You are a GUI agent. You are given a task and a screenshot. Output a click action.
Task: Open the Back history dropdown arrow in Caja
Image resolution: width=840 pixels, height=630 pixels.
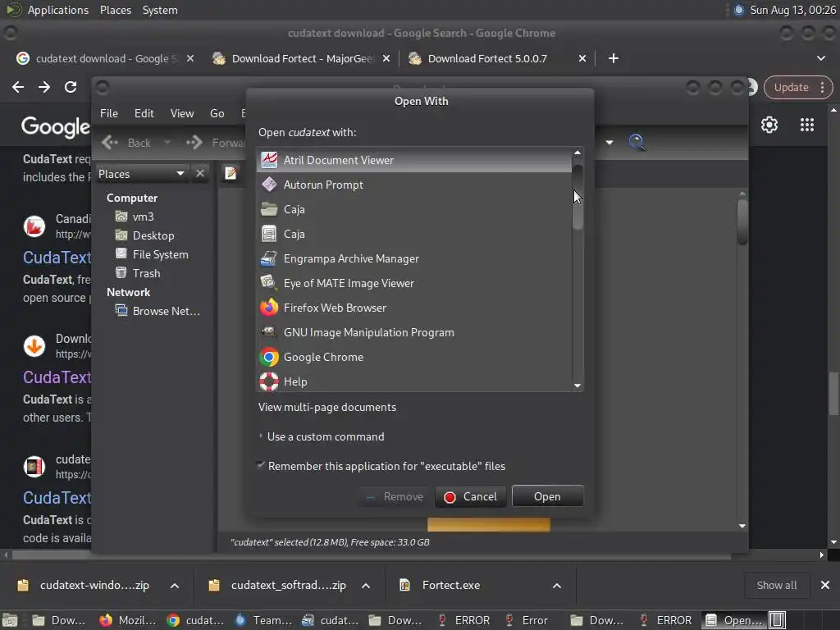point(167,143)
